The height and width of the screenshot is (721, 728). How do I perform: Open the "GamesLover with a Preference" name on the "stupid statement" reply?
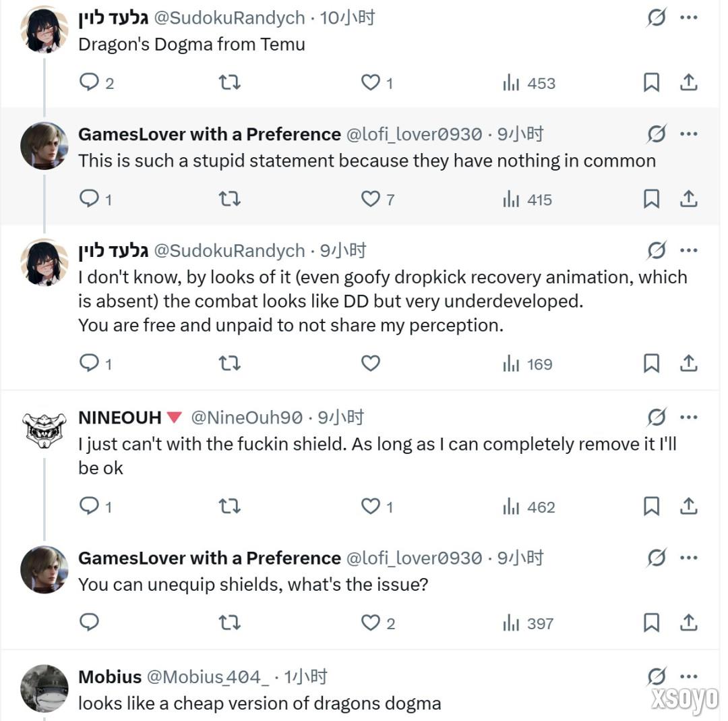click(x=209, y=134)
